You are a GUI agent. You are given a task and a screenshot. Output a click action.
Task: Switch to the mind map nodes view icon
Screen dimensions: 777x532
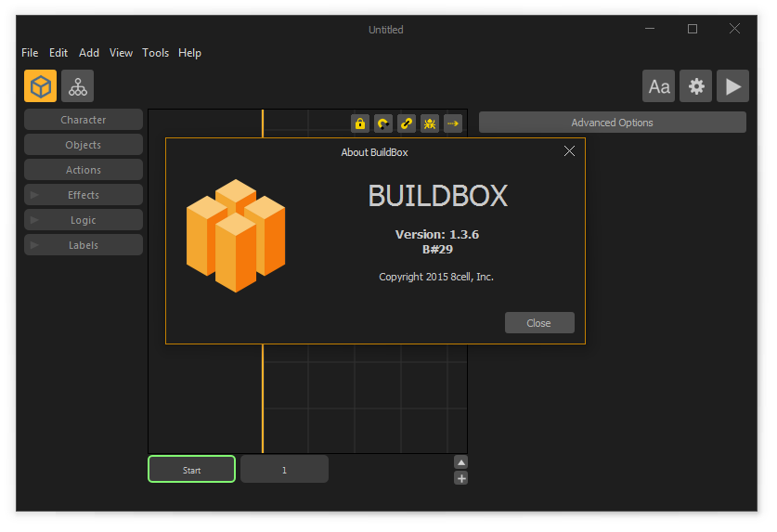coord(77,86)
